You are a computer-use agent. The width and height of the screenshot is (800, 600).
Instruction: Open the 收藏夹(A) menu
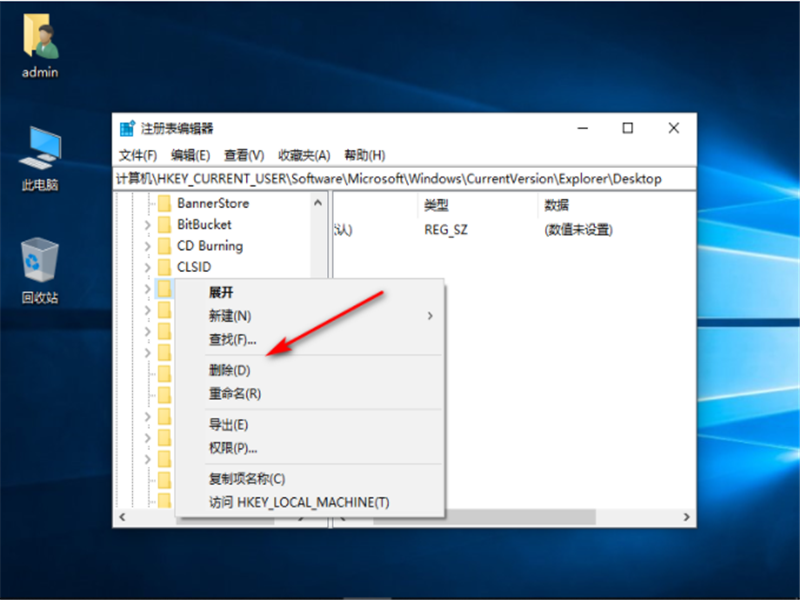[300, 154]
